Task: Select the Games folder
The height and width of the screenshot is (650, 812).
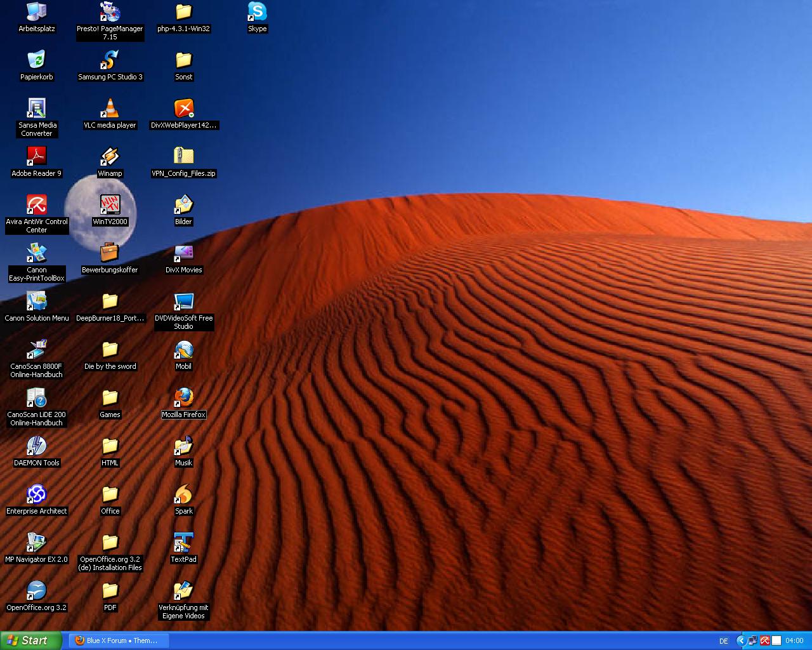Action: (x=110, y=398)
